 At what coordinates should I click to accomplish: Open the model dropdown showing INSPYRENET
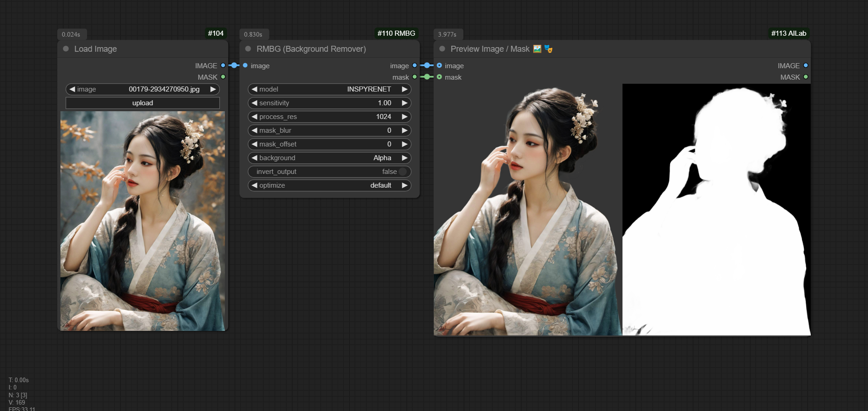329,89
